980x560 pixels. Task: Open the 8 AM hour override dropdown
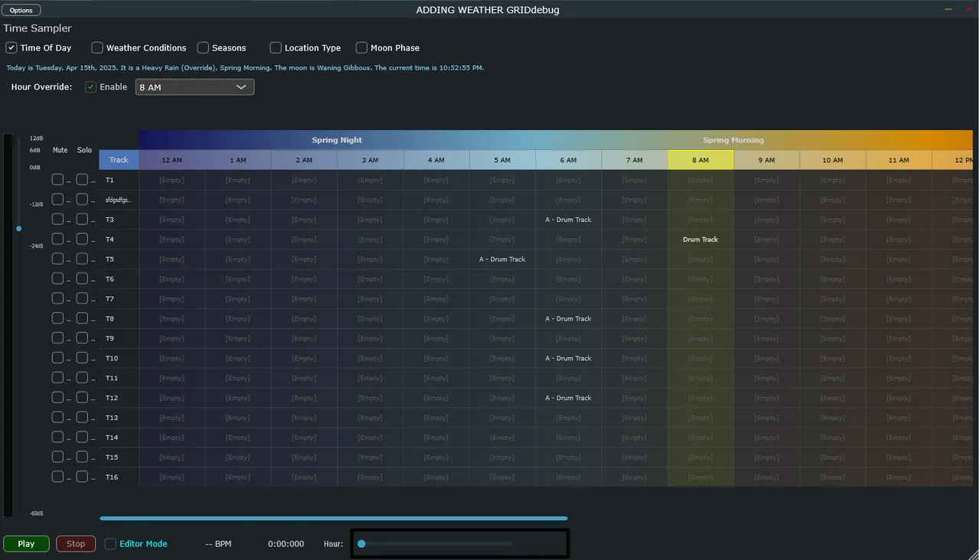[194, 87]
